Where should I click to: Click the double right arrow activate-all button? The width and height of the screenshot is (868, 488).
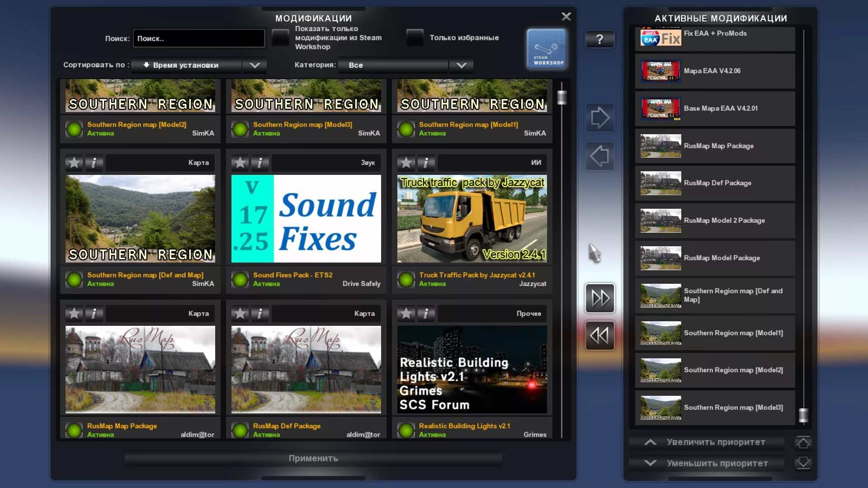pos(600,298)
